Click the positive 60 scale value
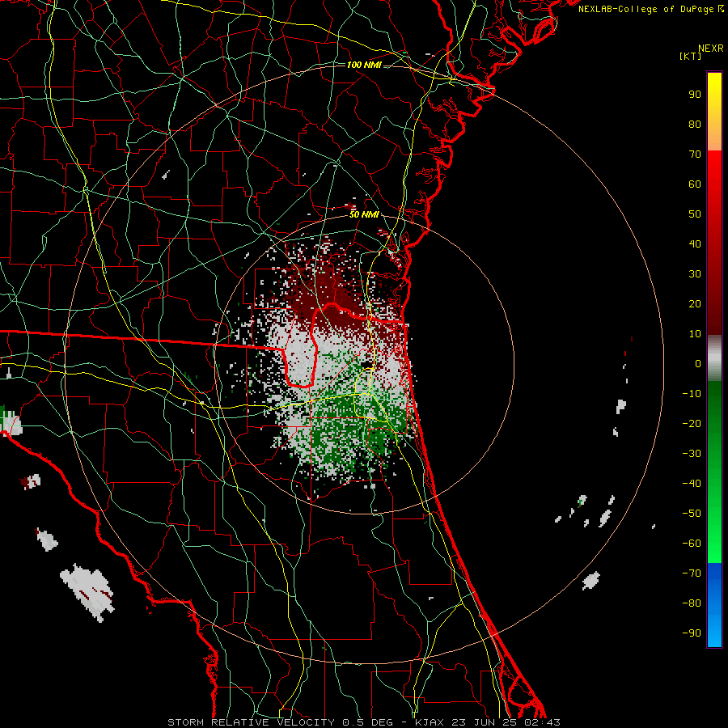The height and width of the screenshot is (728, 728). [x=695, y=184]
